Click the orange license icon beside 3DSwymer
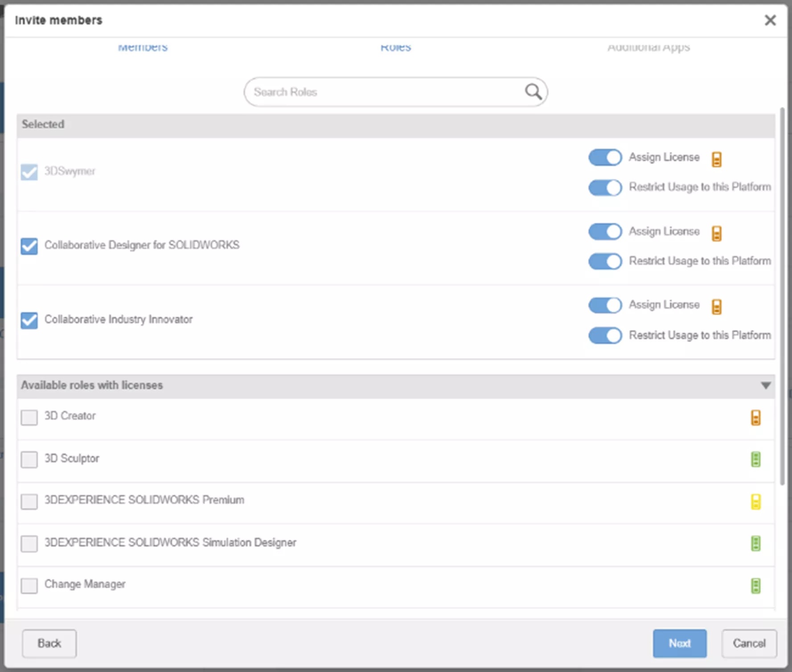 pyautogui.click(x=716, y=159)
